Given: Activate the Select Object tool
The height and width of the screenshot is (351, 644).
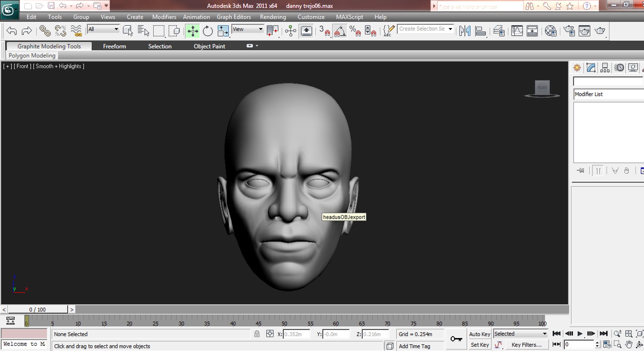Looking at the screenshot, I should [x=128, y=31].
